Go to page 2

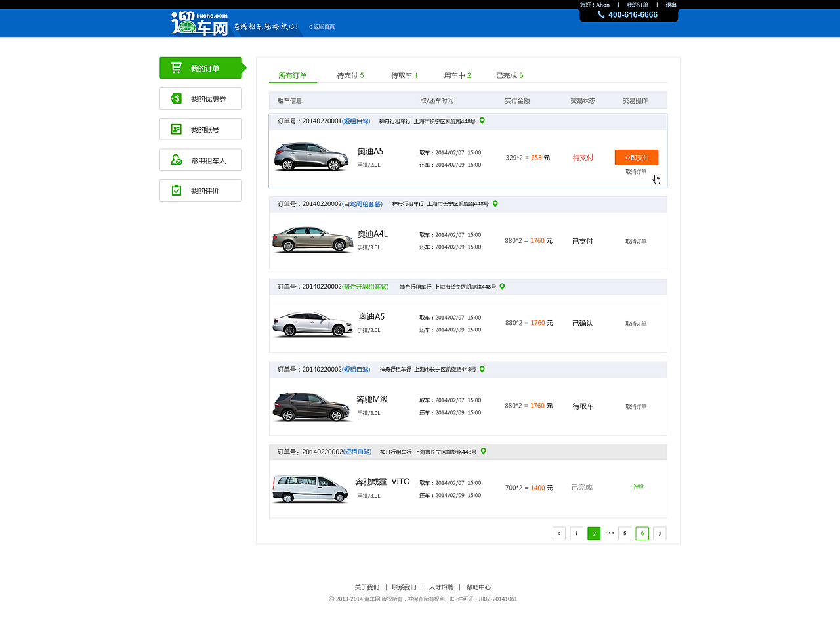tap(594, 534)
